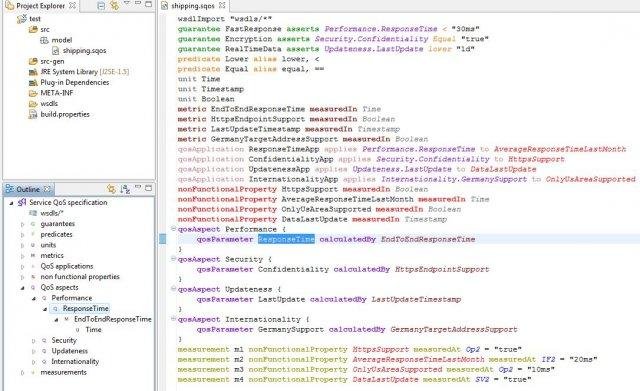Close the Outline view tab
The height and width of the screenshot is (391, 640).
[47, 189]
